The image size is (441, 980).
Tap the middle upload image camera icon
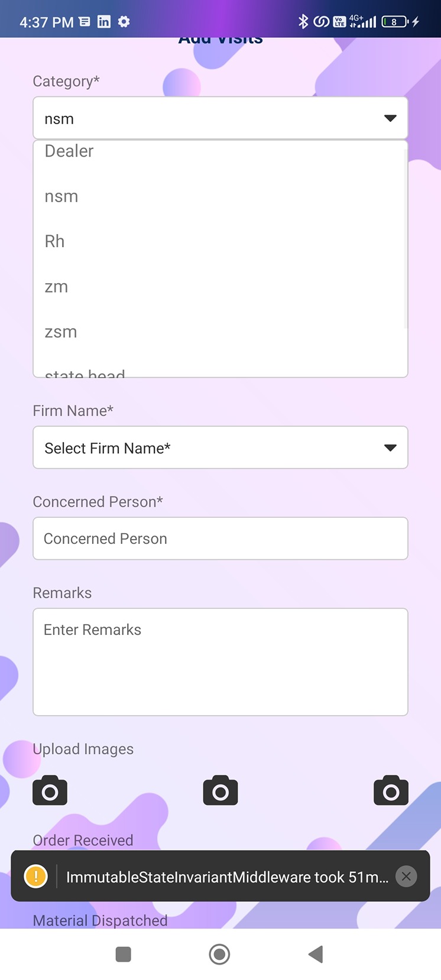(220, 790)
